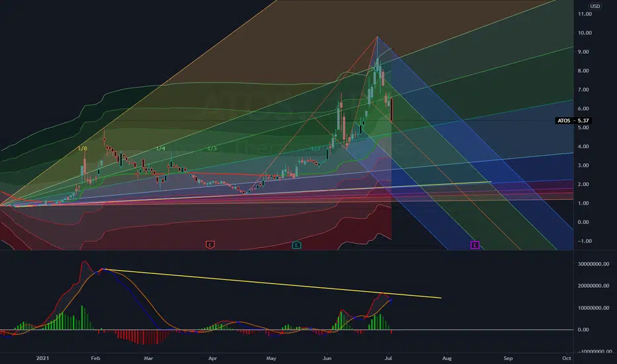The width and height of the screenshot is (617, 364).
Task: Click the 6.00 price axis label
Action: [585, 109]
